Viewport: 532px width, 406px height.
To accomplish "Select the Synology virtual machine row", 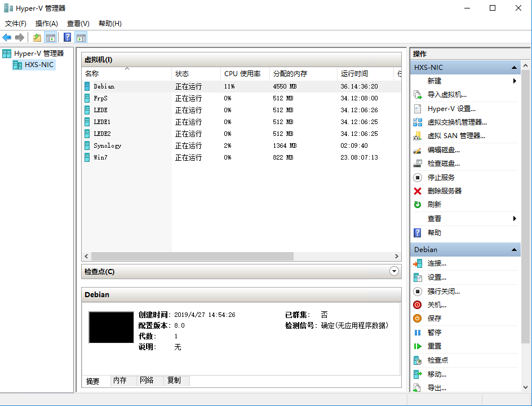I will 241,145.
